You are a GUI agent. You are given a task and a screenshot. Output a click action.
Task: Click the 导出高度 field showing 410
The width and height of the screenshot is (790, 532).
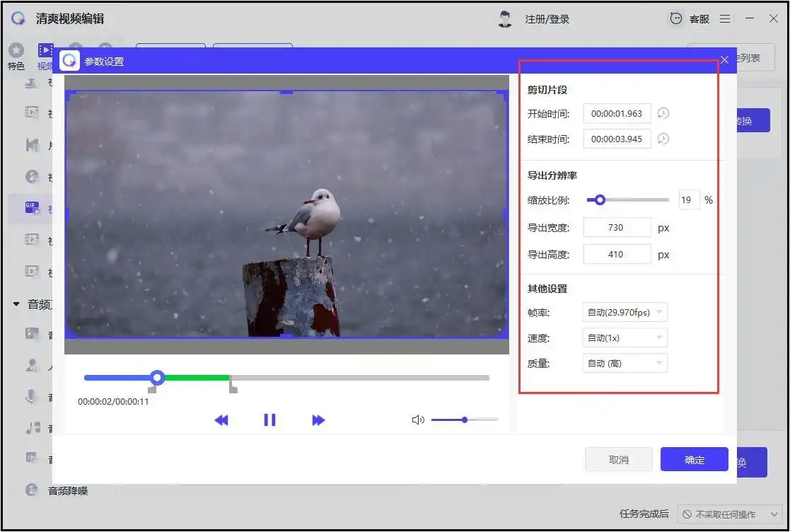[x=617, y=254]
